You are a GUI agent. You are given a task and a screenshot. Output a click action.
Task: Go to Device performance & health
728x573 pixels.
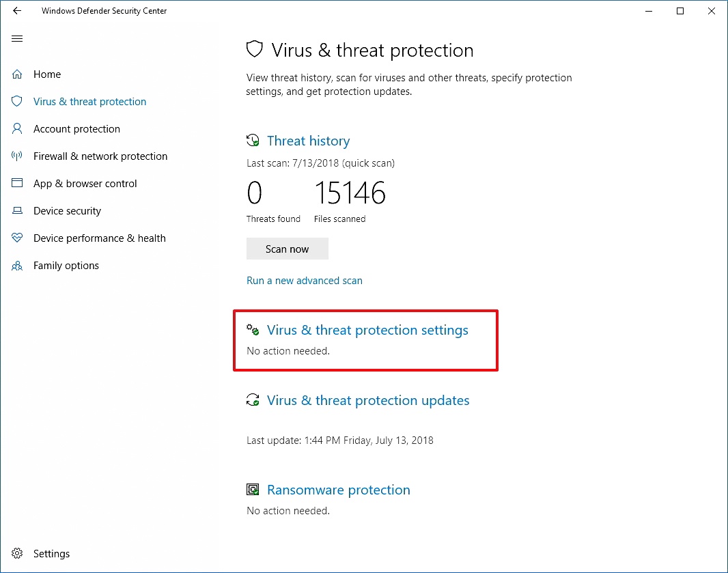[99, 238]
